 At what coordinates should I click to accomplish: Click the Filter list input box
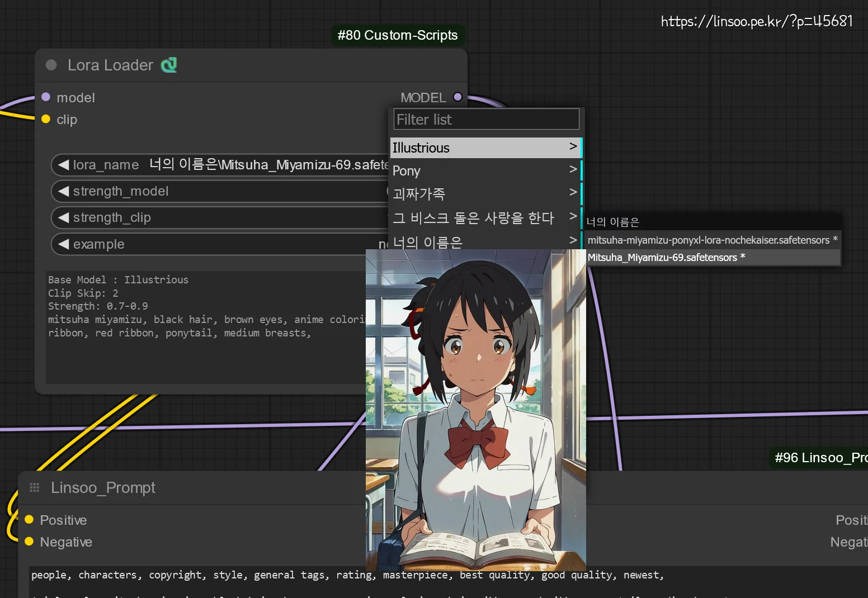click(x=487, y=119)
